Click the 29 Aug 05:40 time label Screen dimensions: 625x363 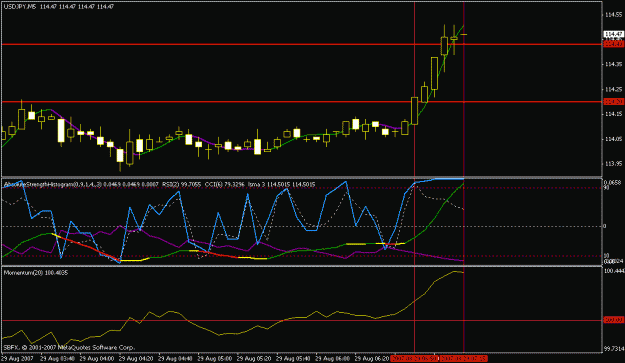click(293, 359)
